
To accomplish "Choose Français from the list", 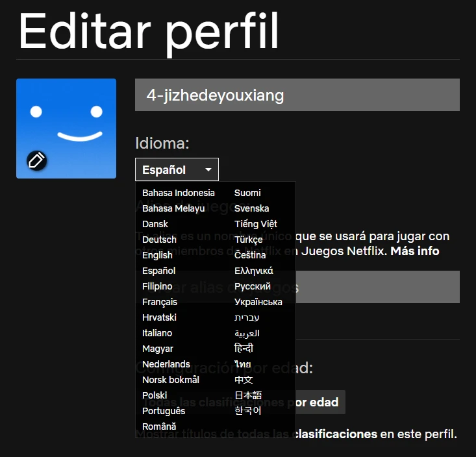I will pos(160,302).
